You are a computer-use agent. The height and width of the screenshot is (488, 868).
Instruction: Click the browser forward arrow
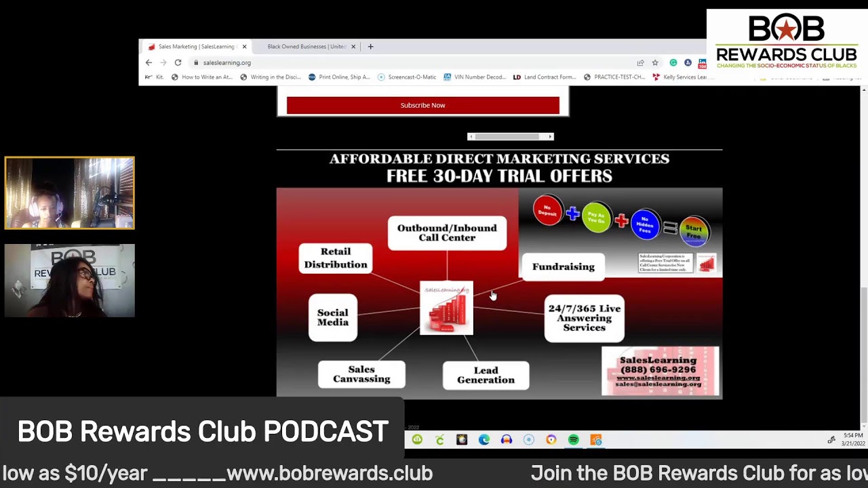click(x=163, y=62)
